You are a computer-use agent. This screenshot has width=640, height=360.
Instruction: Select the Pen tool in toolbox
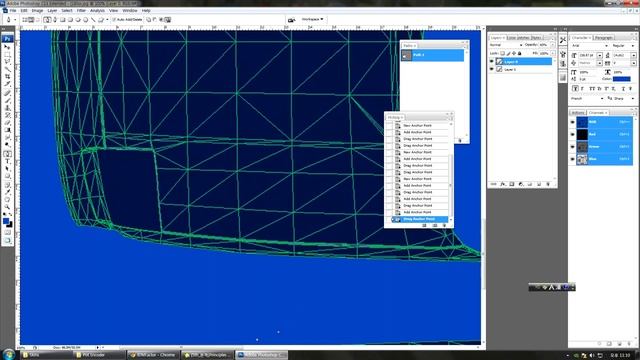pos(7,154)
